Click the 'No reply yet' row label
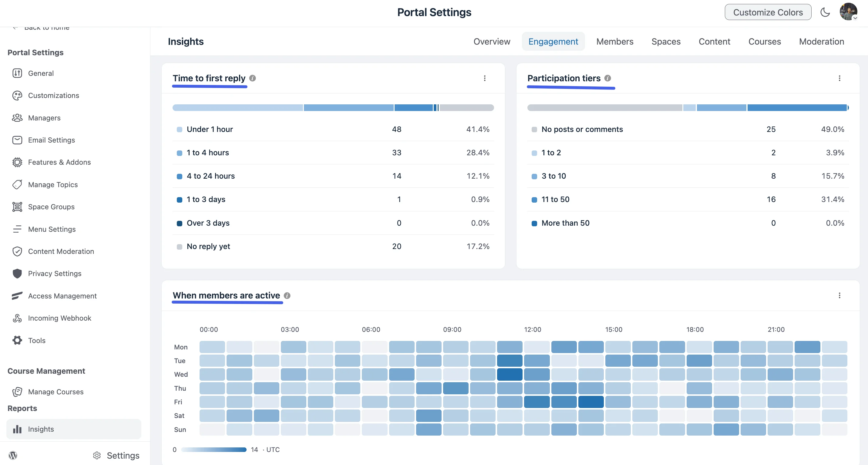Image resolution: width=868 pixels, height=465 pixels. [x=208, y=246]
